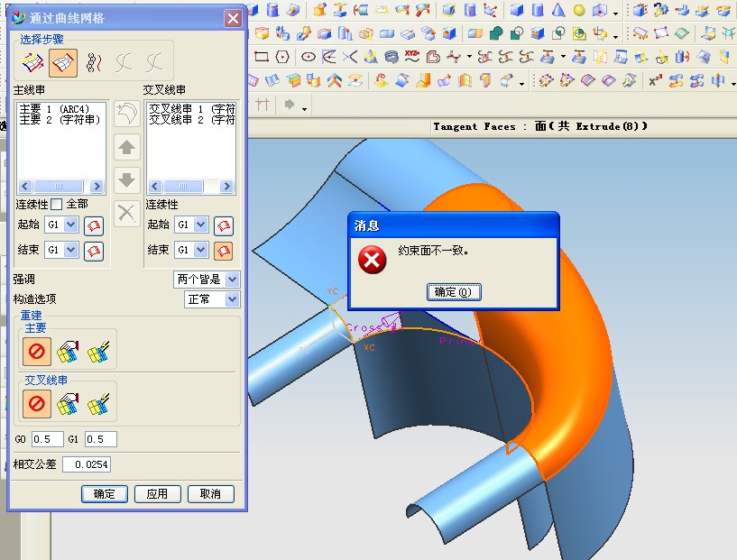Click the remove string X icon
The height and width of the screenshot is (560, 737).
point(127,213)
